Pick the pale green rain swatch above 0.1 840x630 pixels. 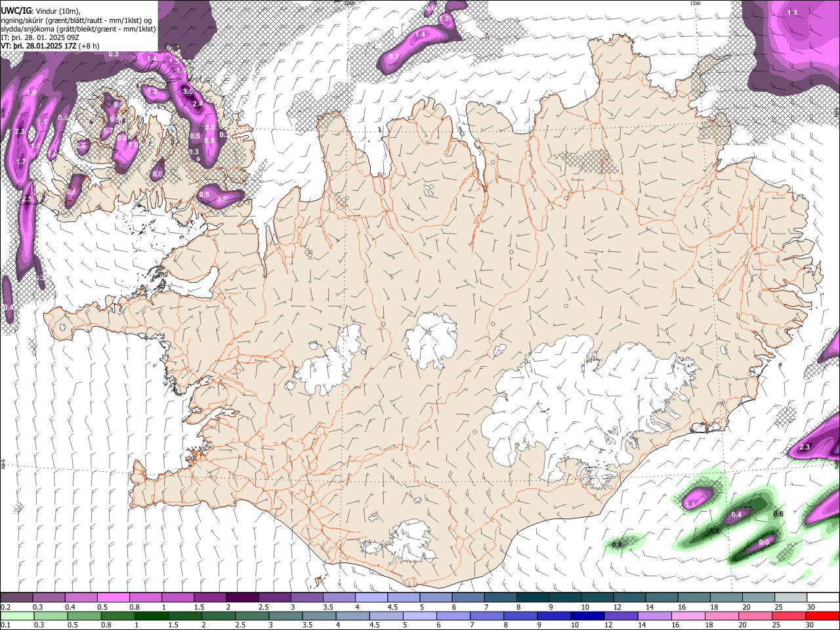point(16,616)
